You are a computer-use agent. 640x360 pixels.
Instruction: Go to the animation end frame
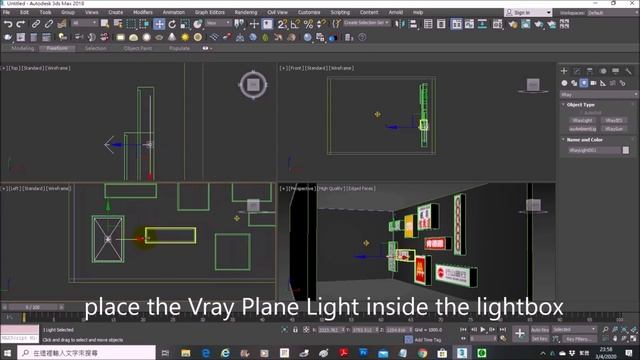click(502, 329)
